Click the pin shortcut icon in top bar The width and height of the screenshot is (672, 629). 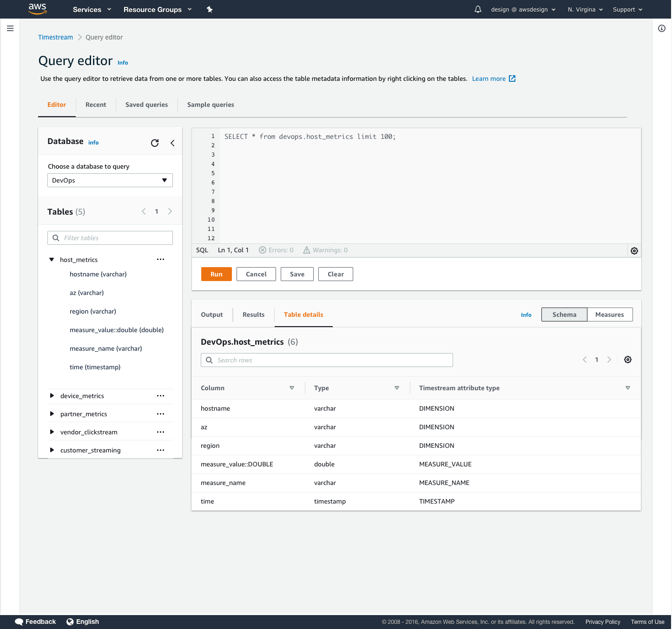(210, 9)
